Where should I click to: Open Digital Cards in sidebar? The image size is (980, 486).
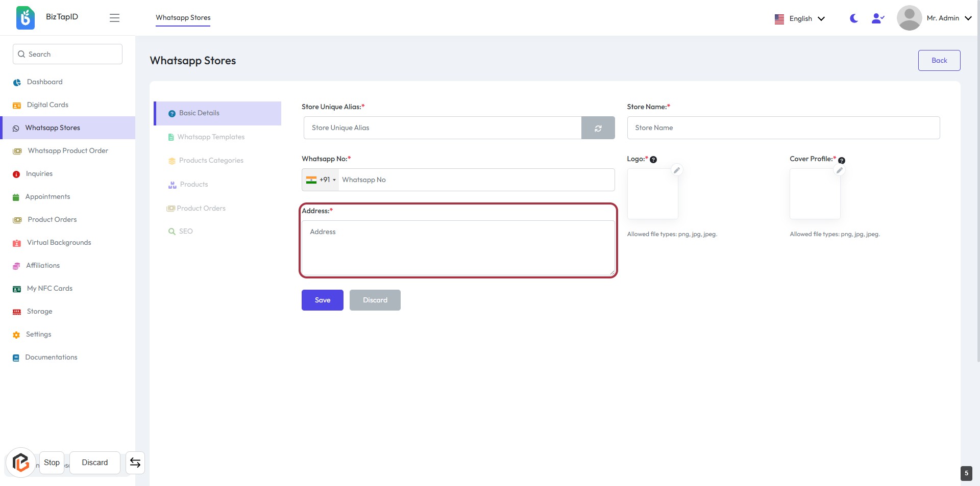point(47,105)
